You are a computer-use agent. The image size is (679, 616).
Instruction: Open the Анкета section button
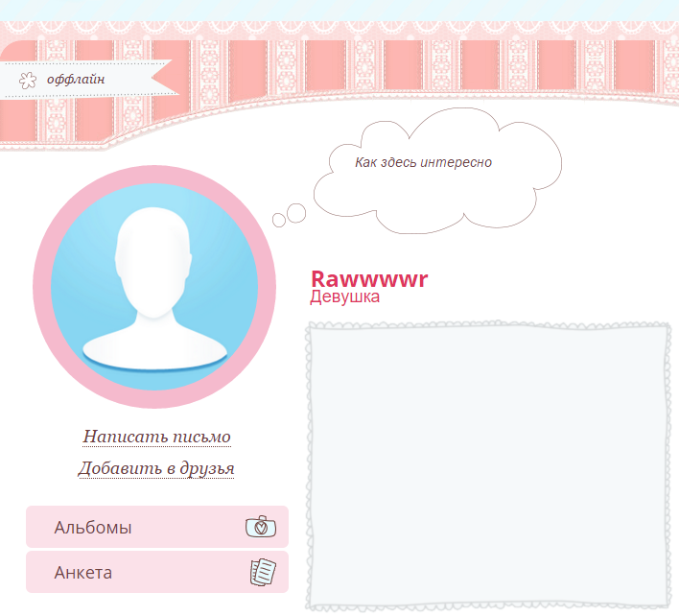157,572
